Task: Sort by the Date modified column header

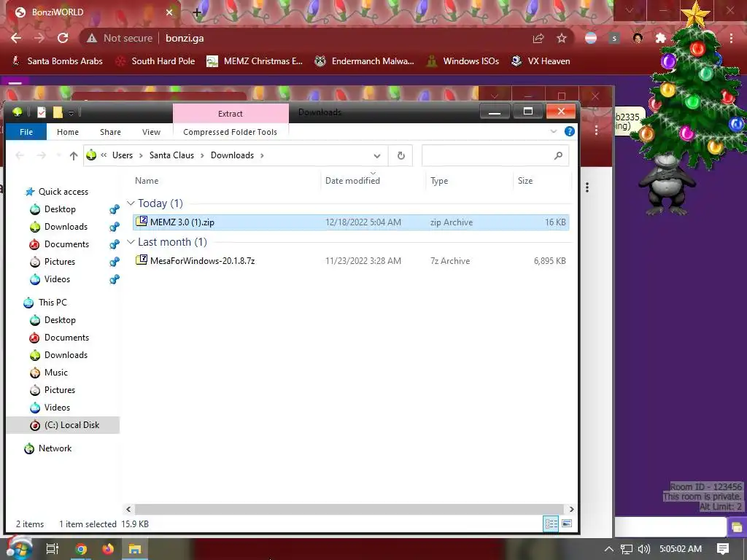Action: click(352, 181)
